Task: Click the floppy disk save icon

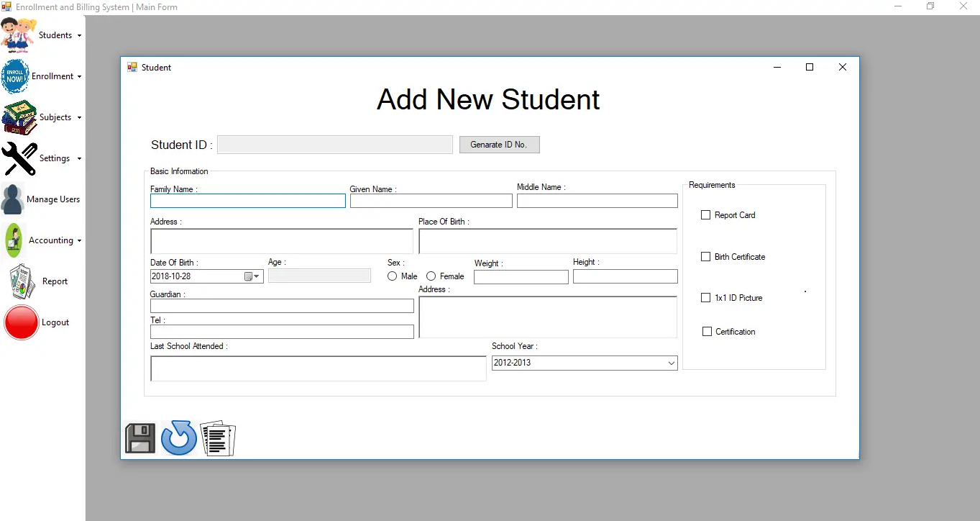Action: (140, 438)
